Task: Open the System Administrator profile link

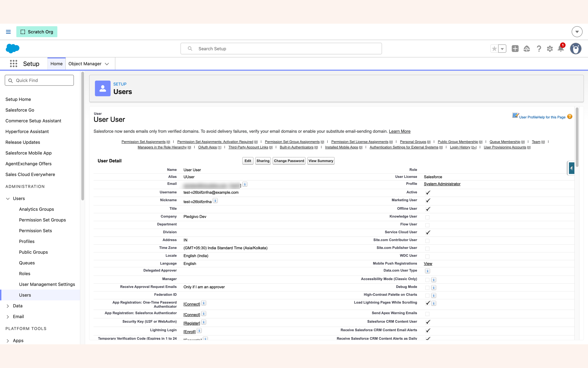Action: click(442, 184)
